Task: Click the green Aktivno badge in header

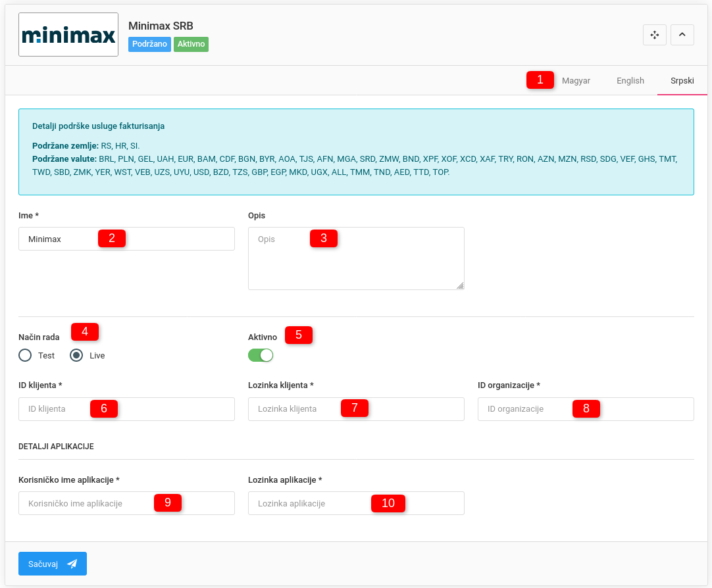Action: [191, 44]
